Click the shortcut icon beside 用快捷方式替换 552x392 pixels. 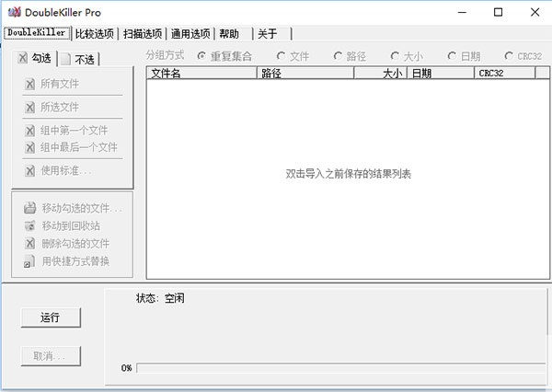click(x=29, y=261)
